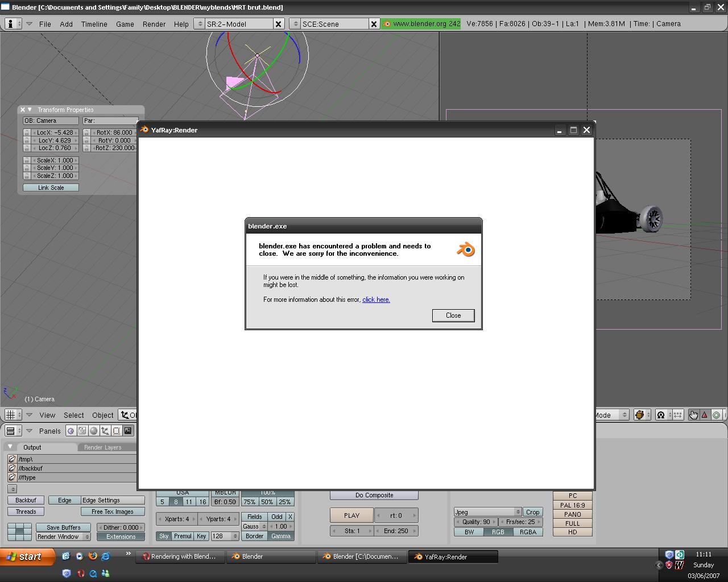728x582 pixels.
Task: Delete the SR:2-Model screen with its X
Action: [278, 24]
